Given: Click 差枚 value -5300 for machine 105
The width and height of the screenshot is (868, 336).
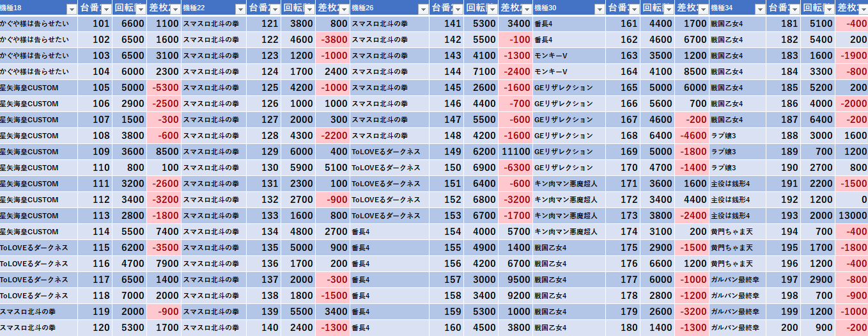Looking at the screenshot, I should tap(164, 88).
